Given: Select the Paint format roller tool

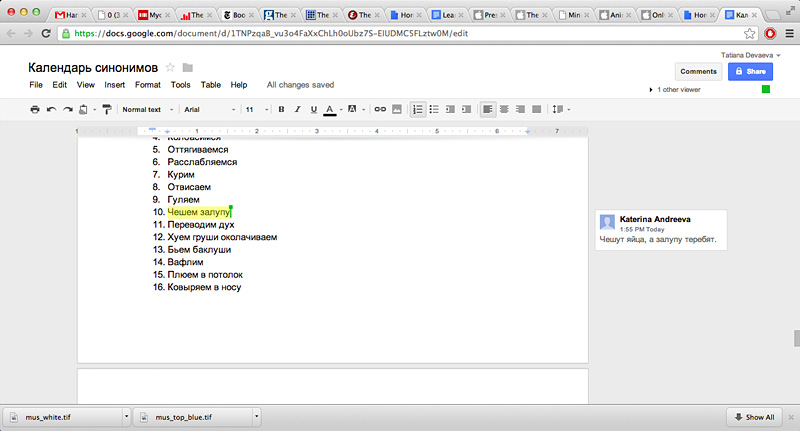Looking at the screenshot, I should click(x=105, y=109).
